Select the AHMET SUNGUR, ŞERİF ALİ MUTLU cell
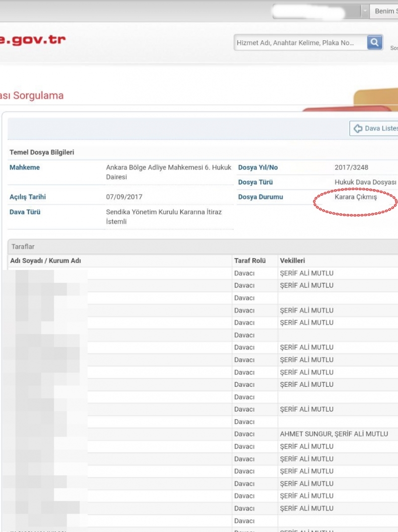The width and height of the screenshot is (398, 532). [x=333, y=434]
